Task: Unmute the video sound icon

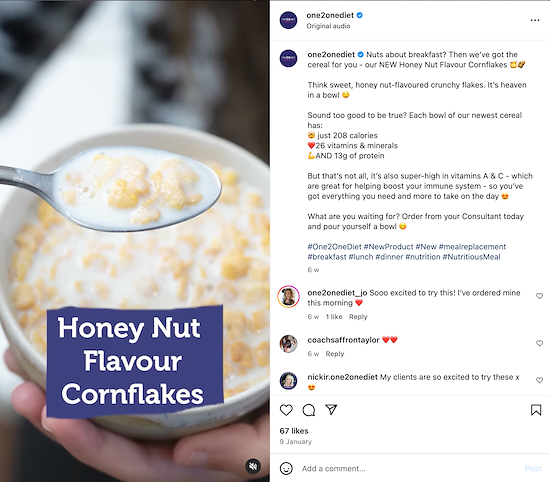Action: coord(253,466)
